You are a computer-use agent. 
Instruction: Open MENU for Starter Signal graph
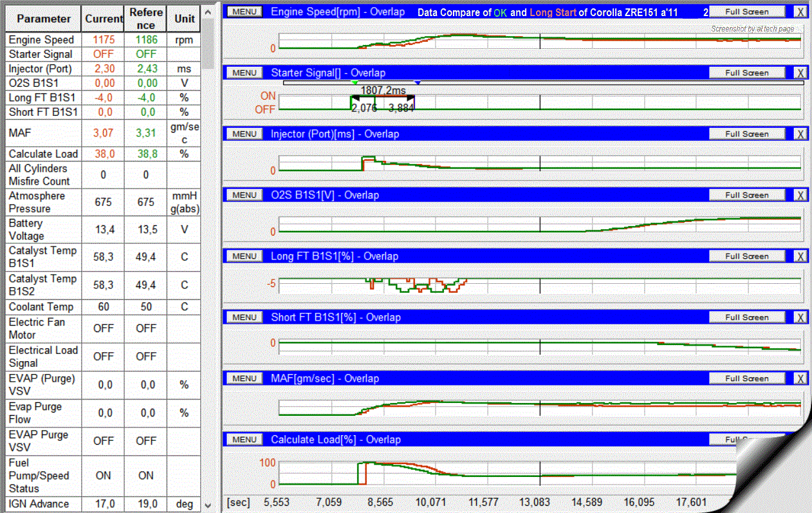pyautogui.click(x=245, y=73)
